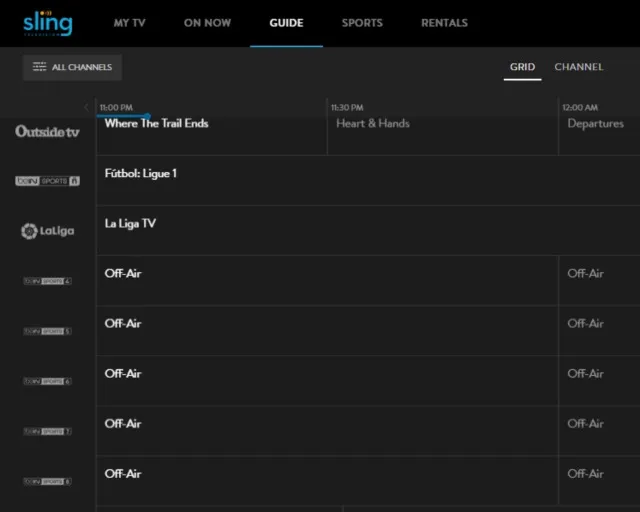
Task: Go to the On Now tab
Action: [x=207, y=23]
